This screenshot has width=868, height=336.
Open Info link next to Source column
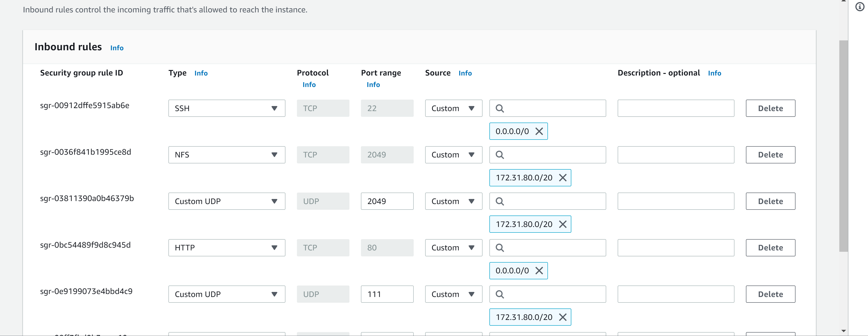[465, 73]
